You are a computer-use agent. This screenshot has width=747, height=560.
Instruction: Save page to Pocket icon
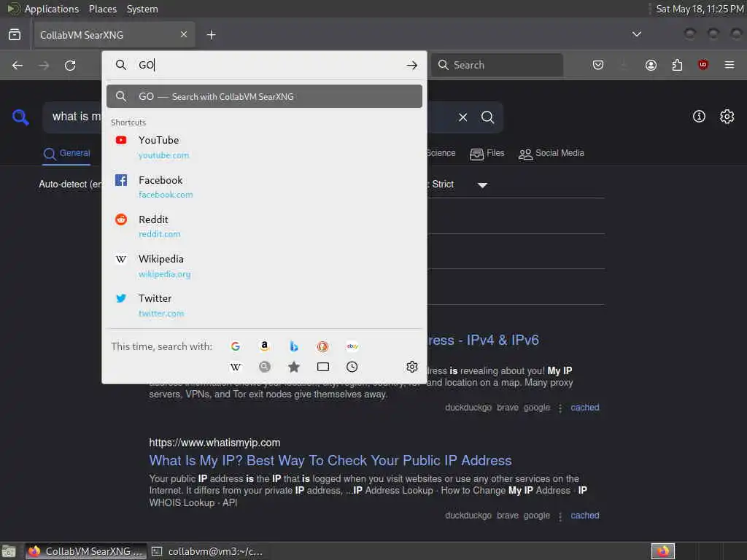pos(598,65)
